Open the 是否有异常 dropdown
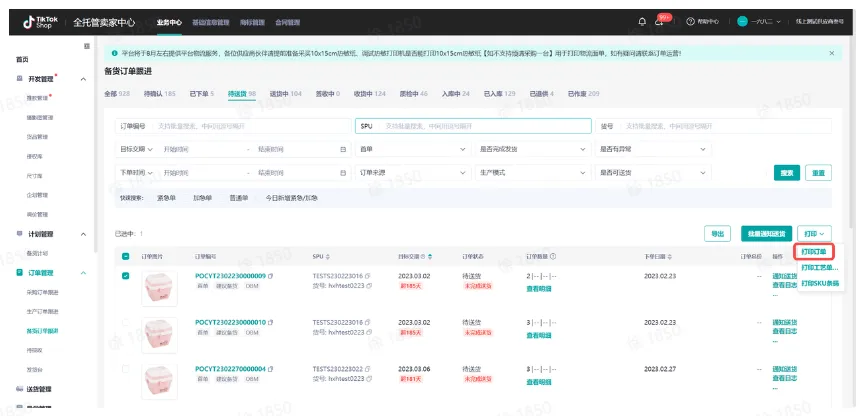 (653, 149)
